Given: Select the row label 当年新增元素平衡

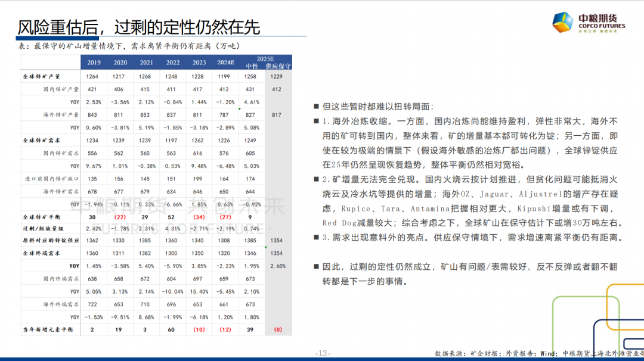Looking at the screenshot, I should click(x=48, y=329).
